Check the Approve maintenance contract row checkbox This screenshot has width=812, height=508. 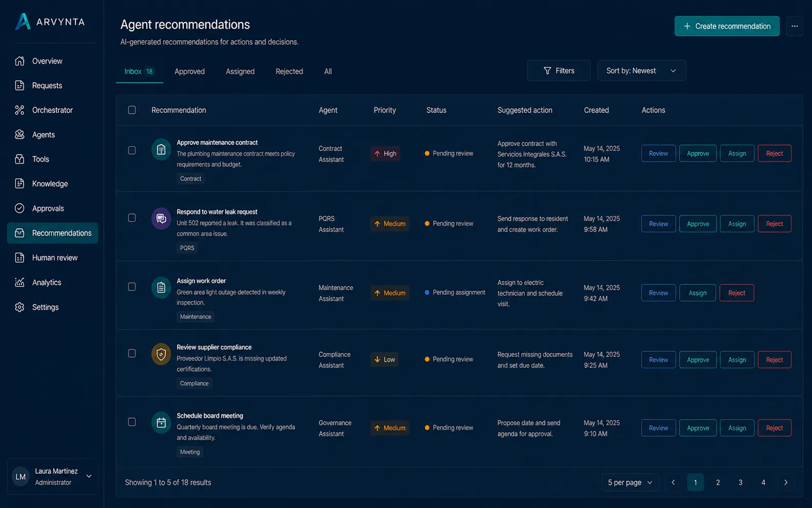point(132,151)
